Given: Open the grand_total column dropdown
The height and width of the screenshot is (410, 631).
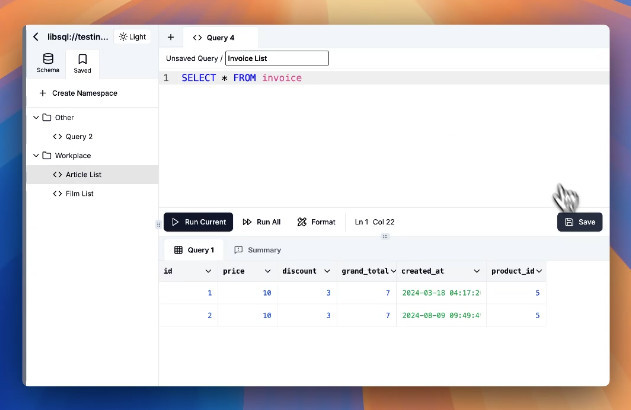Looking at the screenshot, I should click(x=393, y=271).
